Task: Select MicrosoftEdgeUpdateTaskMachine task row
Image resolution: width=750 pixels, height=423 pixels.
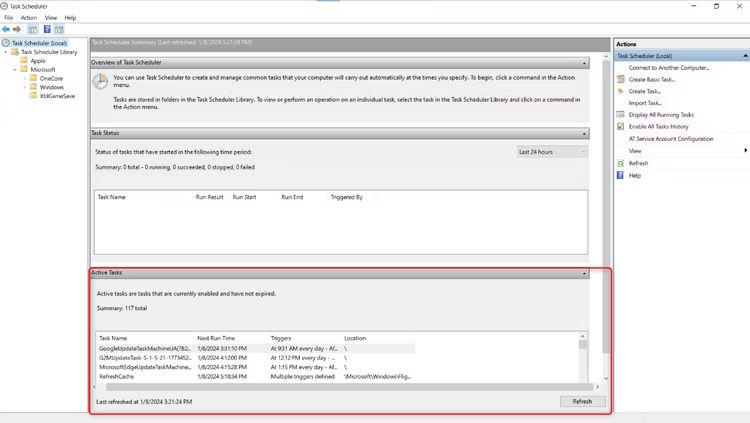Action: 255,367
